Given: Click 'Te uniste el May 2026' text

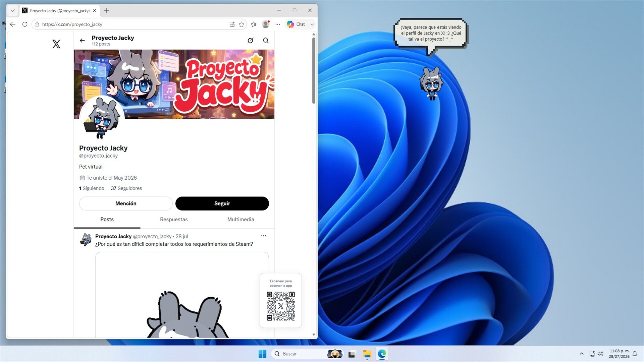Looking at the screenshot, I should click(x=112, y=178).
